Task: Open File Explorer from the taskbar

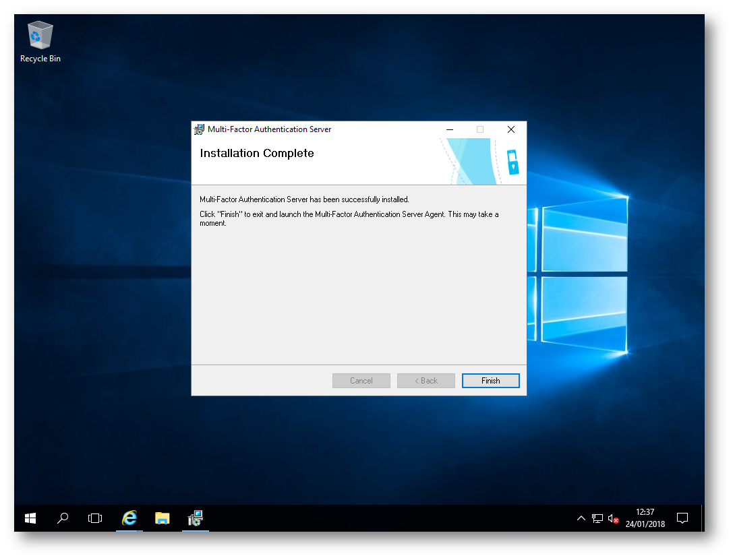Action: tap(163, 518)
